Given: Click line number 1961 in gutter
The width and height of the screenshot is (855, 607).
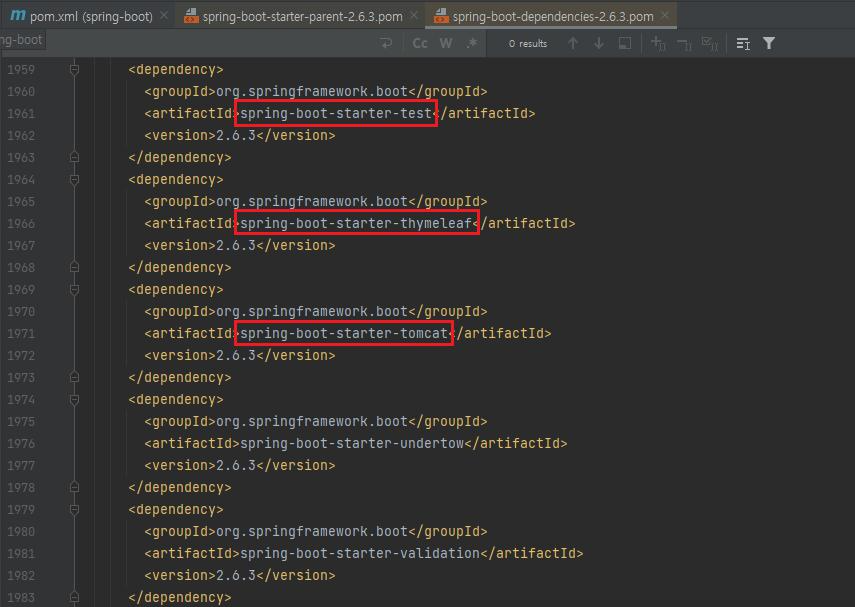Looking at the screenshot, I should (21, 113).
